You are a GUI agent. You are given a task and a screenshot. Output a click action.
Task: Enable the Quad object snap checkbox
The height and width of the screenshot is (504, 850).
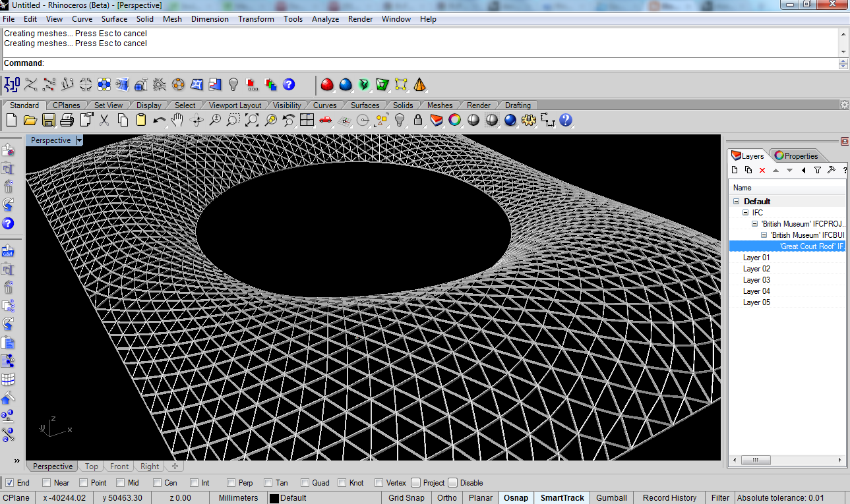point(305,483)
